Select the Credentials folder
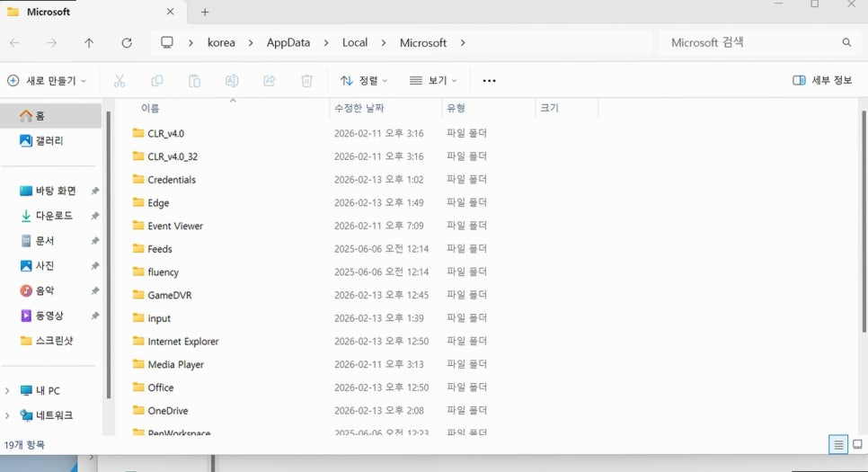This screenshot has width=868, height=472. [x=172, y=180]
